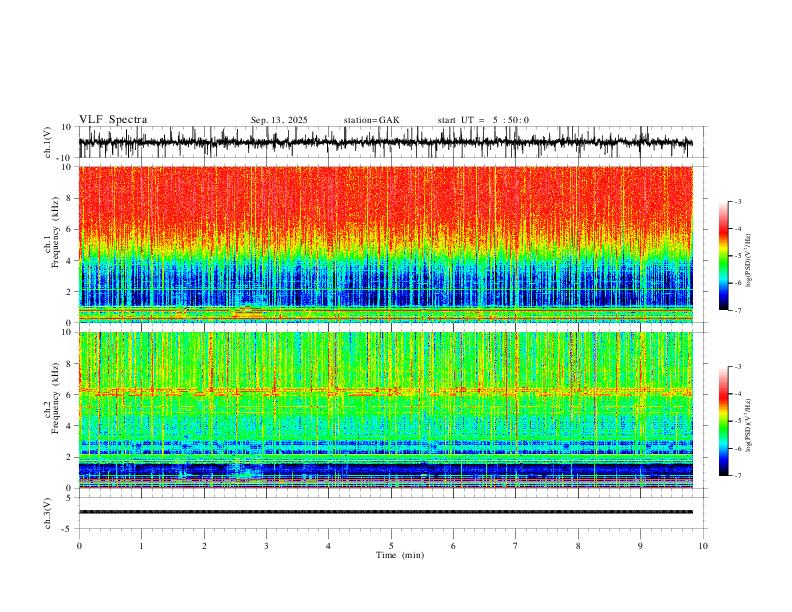
Task: Click the "-7" label on ch.1 colorbar
Action: pos(737,310)
